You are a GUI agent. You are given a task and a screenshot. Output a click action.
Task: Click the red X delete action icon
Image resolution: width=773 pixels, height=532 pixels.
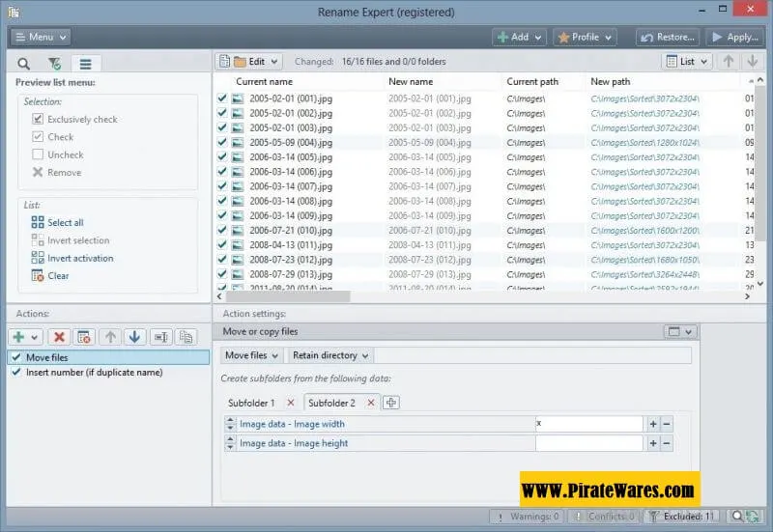pyautogui.click(x=59, y=337)
